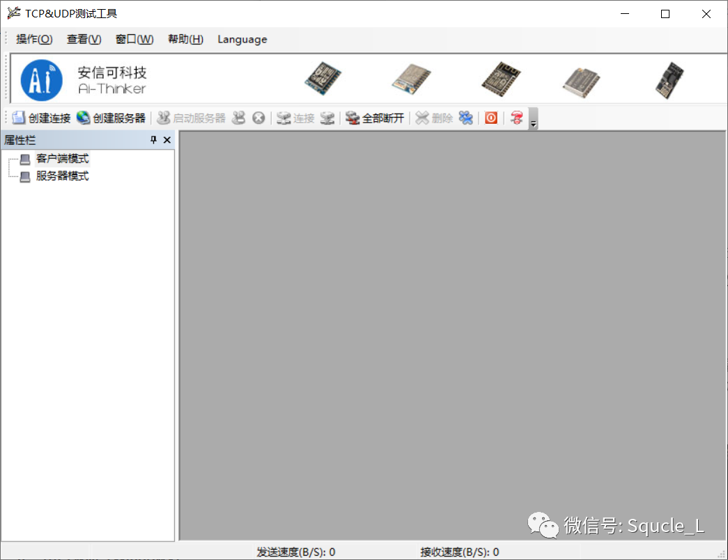
Task: Minimize the TCP&UDP测试工具 window
Action: (x=625, y=14)
